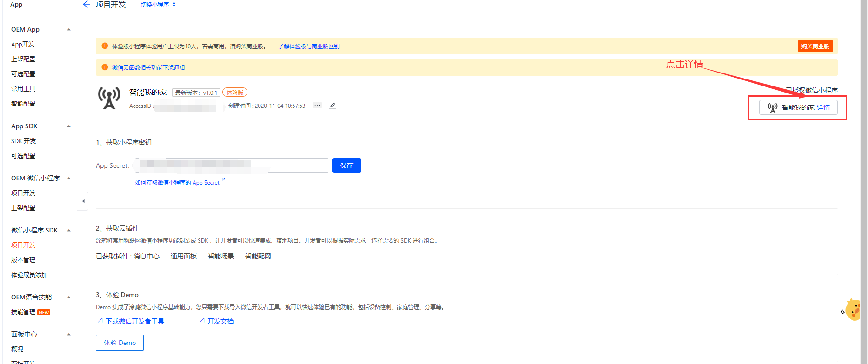Open 体验成员添加 in the sidebar
This screenshot has width=868, height=364.
29,275
